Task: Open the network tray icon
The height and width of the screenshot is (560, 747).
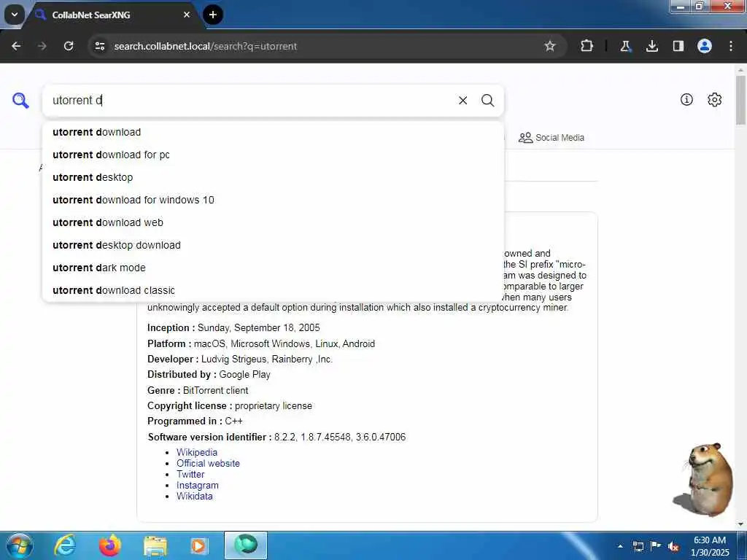Action: click(x=638, y=546)
